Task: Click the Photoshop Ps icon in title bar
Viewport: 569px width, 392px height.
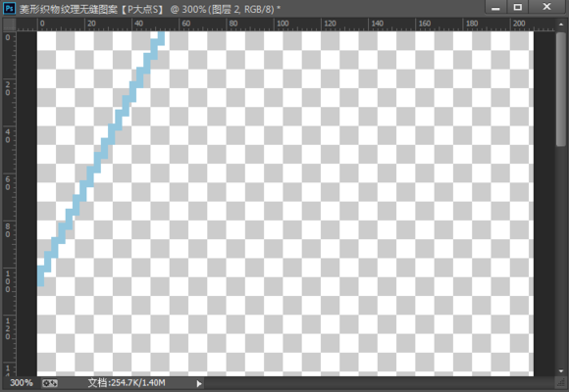Action: click(9, 8)
